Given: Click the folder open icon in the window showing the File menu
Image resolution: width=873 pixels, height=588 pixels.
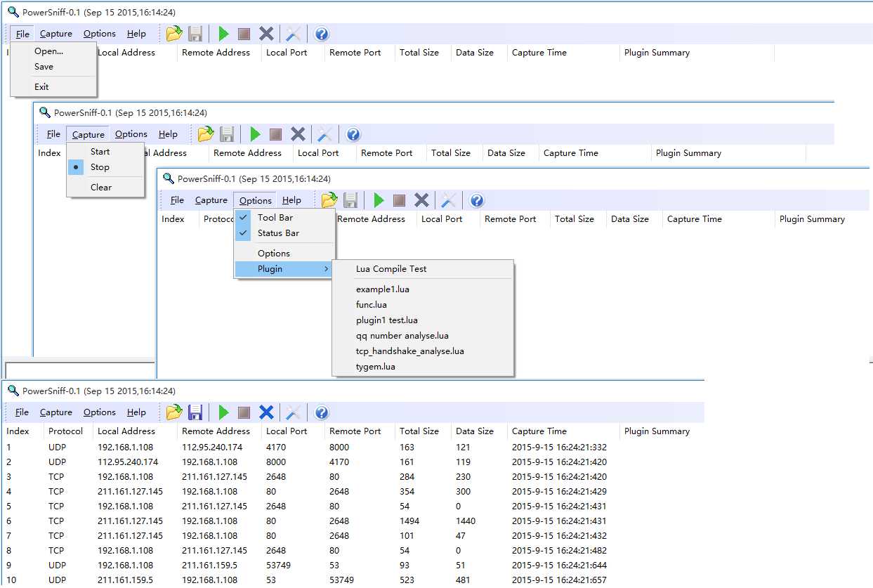Looking at the screenshot, I should (174, 34).
